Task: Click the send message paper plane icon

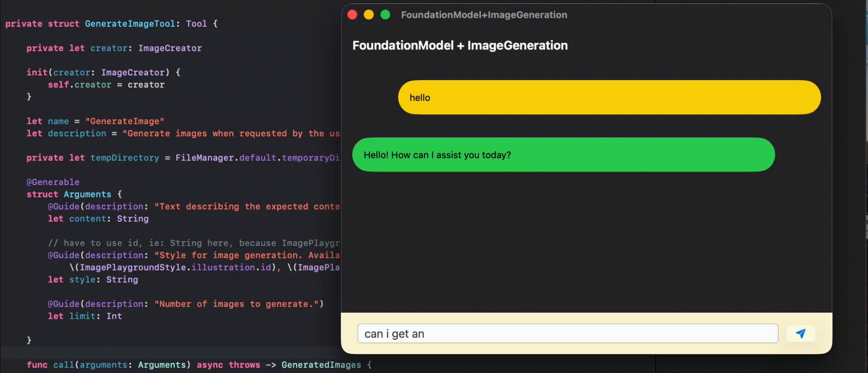Action: coord(801,334)
